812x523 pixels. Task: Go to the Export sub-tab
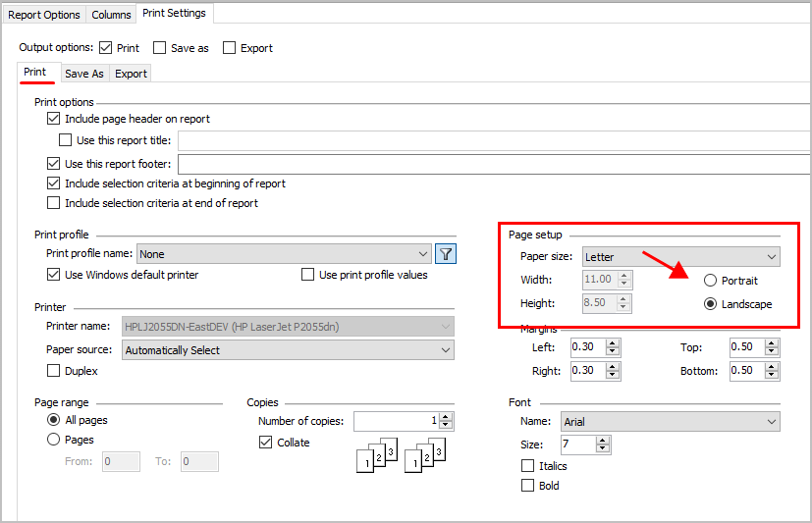click(131, 74)
